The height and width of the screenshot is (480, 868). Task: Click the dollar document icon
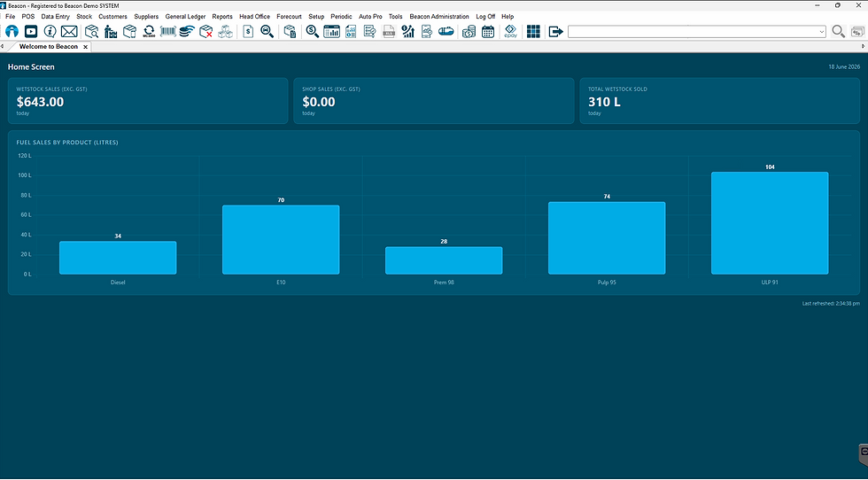click(x=248, y=32)
